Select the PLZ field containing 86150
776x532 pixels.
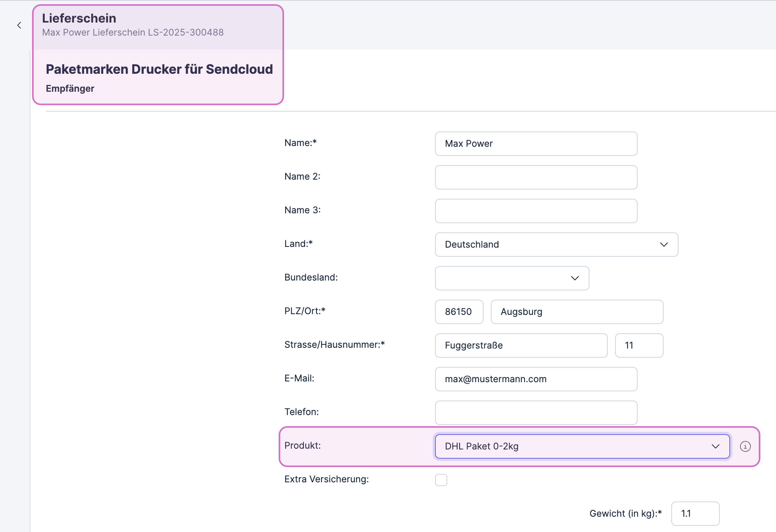459,311
